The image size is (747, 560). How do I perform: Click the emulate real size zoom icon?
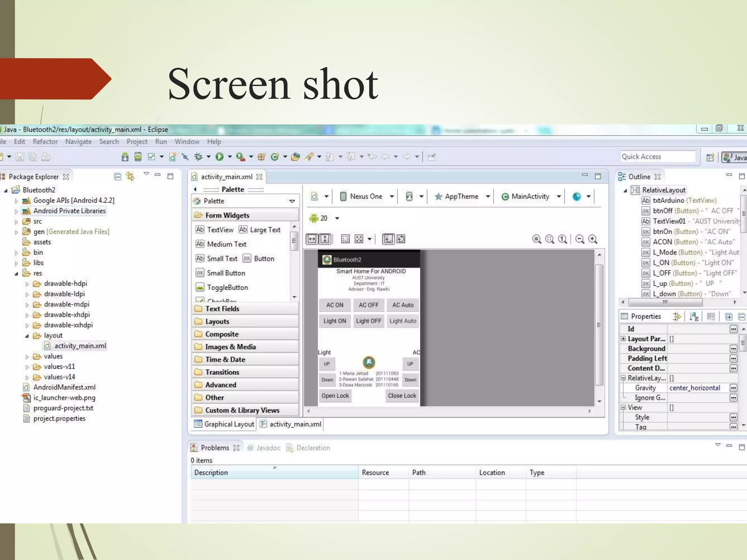tap(537, 239)
